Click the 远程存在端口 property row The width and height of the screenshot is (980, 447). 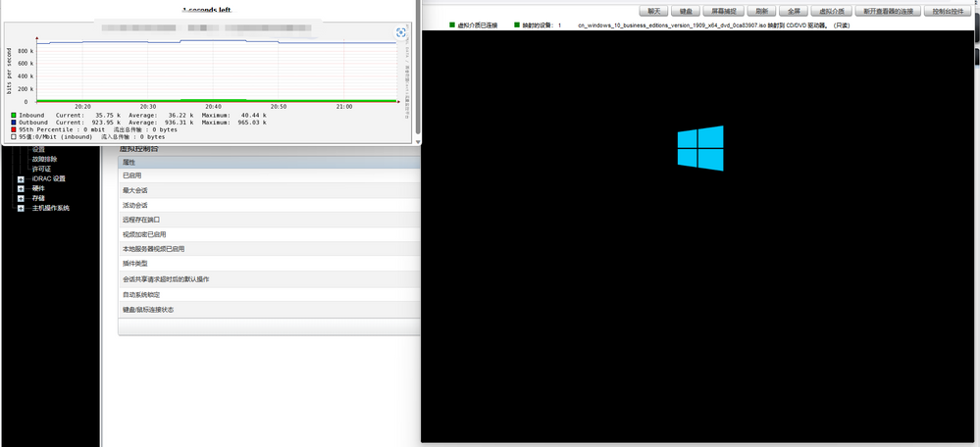(x=270, y=220)
